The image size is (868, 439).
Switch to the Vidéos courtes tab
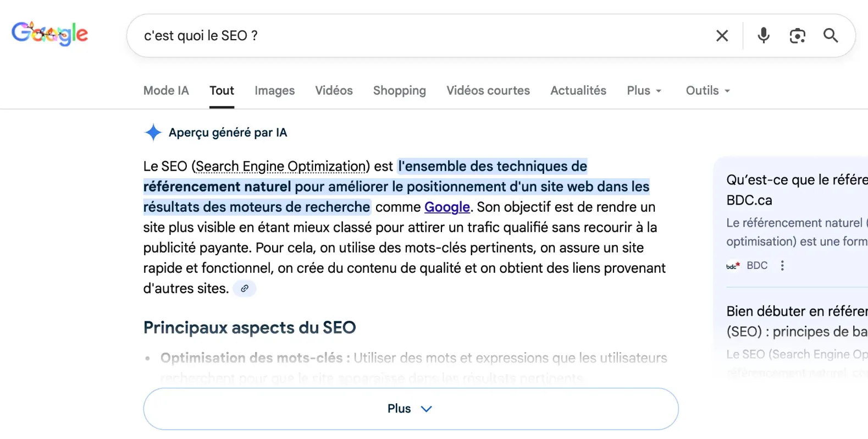(488, 91)
